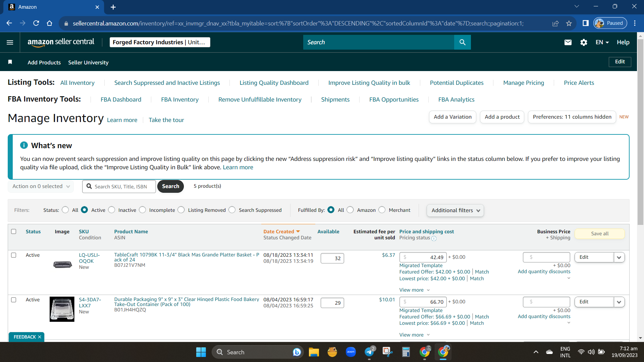Click the OneDrive cloud tray icon

(549, 352)
